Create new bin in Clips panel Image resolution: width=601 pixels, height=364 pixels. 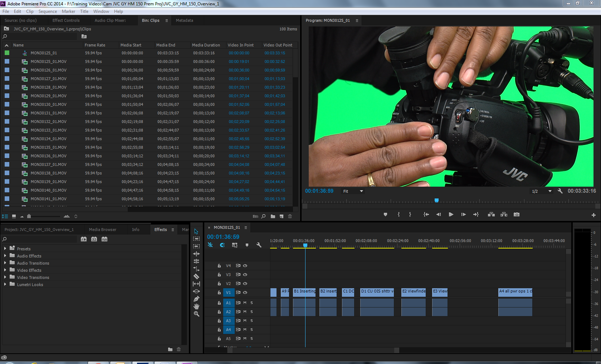point(273,216)
